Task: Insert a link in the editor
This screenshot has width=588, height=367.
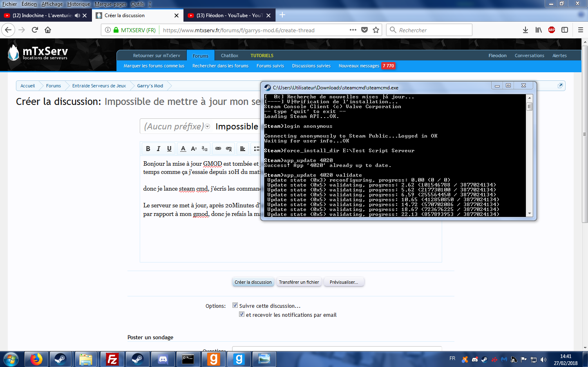Action: 218,149
